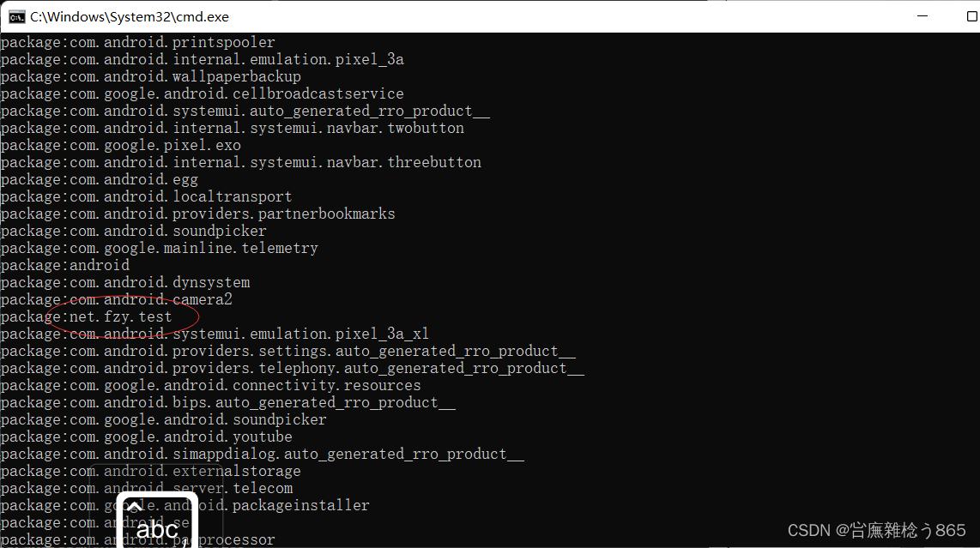Click the com.android.localtransport line

point(146,196)
